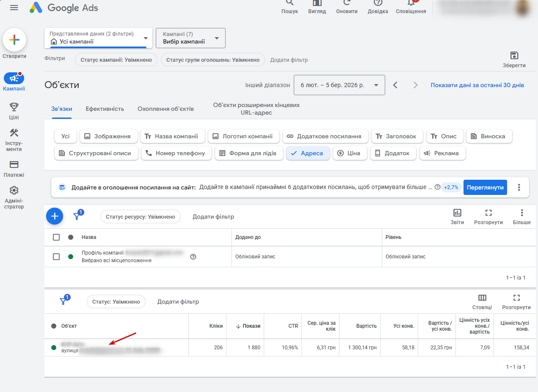The width and height of the screenshot is (538, 392).
Task: Click Додати фільтр in top filters row
Action: pyautogui.click(x=289, y=60)
